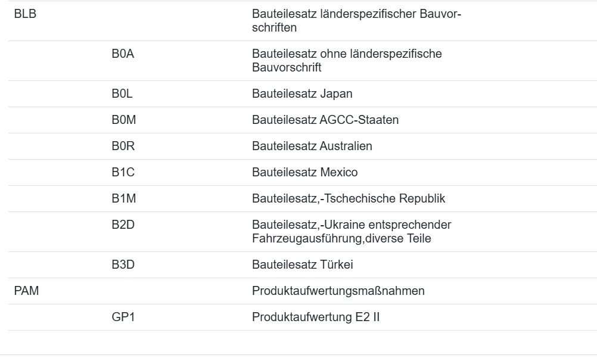
Task: Click the BLB category code
Action: point(25,15)
